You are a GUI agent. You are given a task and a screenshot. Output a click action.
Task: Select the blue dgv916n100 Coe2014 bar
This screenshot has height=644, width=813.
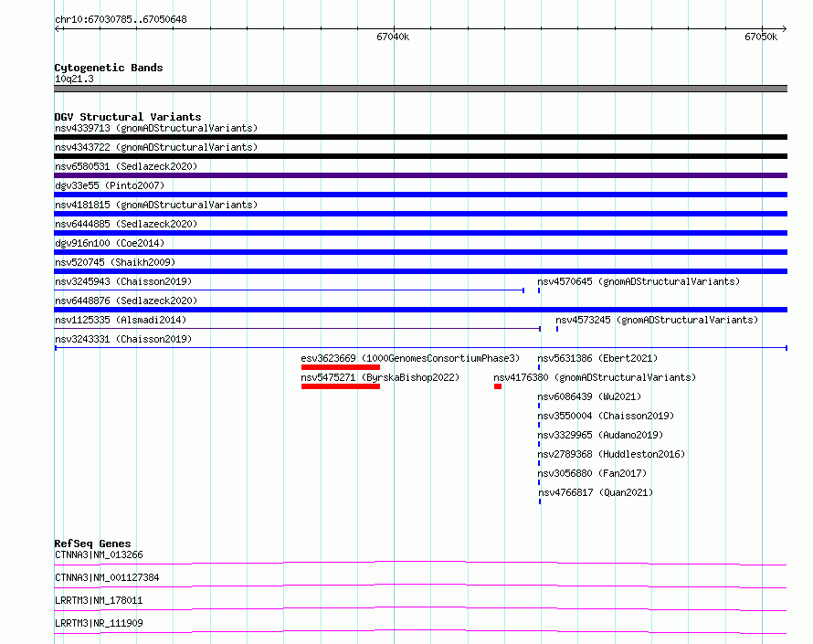point(420,252)
